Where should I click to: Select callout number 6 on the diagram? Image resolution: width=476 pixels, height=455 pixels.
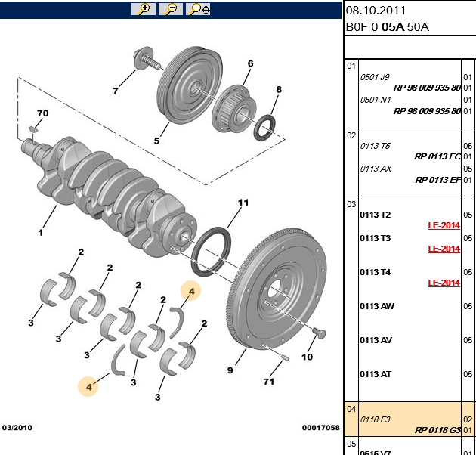(x=250, y=63)
